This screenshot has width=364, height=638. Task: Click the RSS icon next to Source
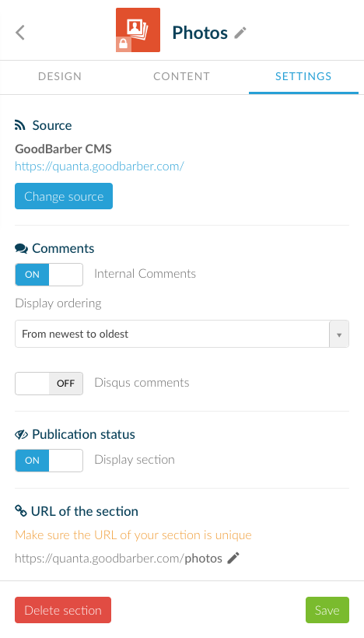point(20,125)
